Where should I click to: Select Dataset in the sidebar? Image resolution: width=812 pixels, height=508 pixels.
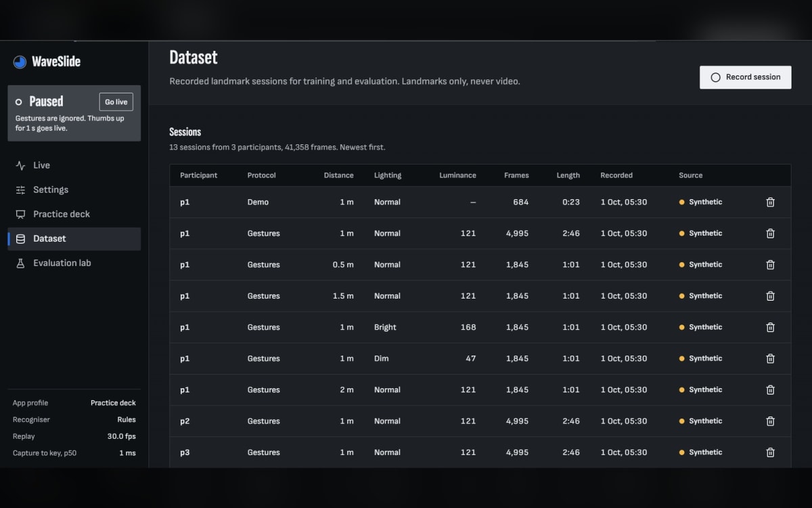74,238
